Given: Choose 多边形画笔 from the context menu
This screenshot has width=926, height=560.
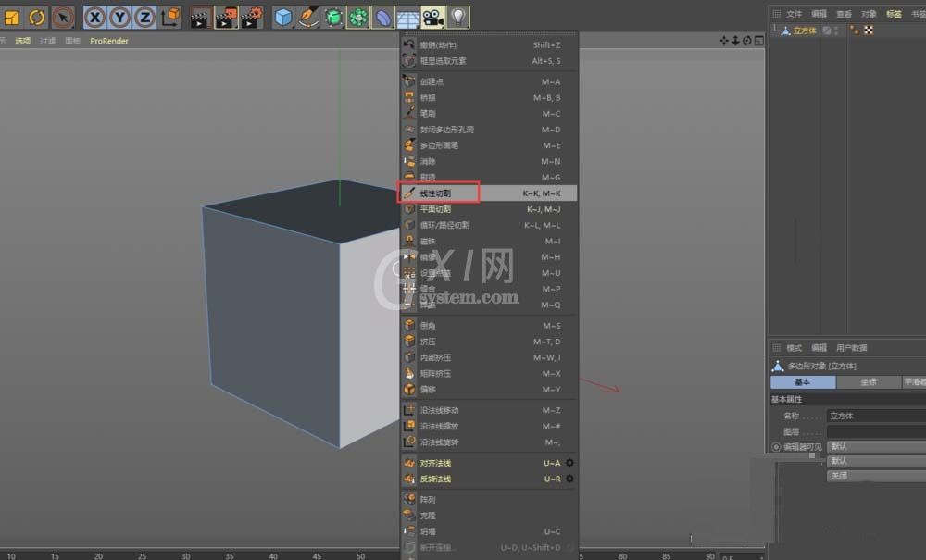Looking at the screenshot, I should [488, 145].
